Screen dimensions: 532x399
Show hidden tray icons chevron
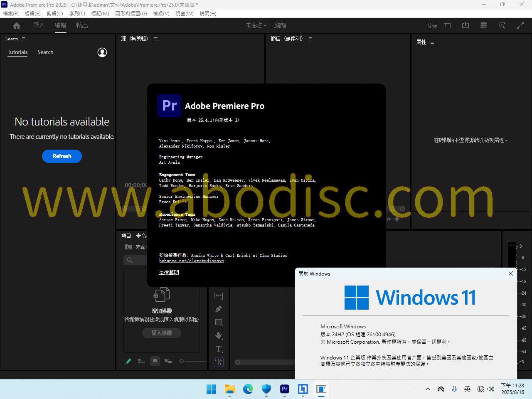coord(428,389)
